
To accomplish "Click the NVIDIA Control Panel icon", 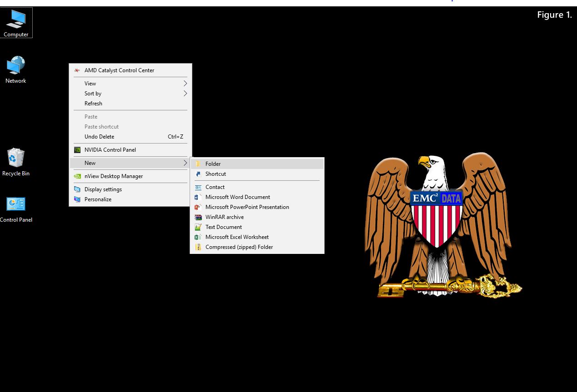I will [77, 150].
